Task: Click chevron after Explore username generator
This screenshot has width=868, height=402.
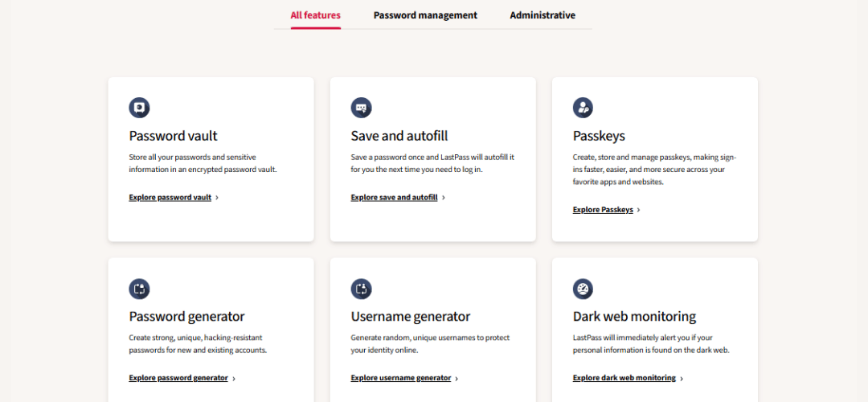Action: (457, 379)
